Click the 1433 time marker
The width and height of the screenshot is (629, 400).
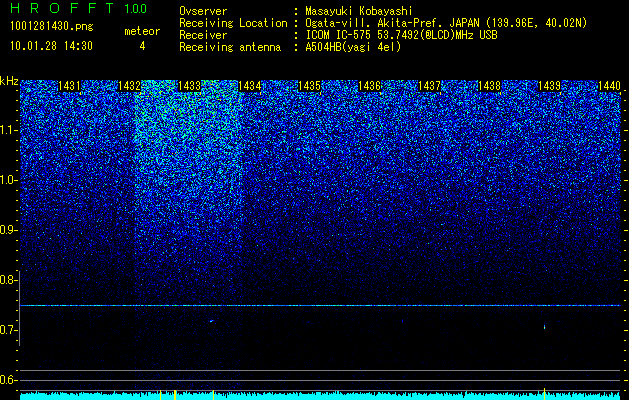coord(189,86)
